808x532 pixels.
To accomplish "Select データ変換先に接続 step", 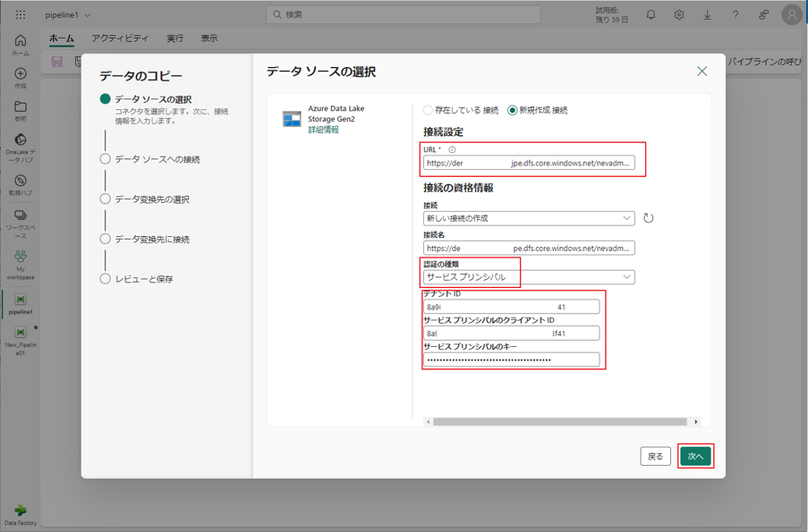I will 145,239.
